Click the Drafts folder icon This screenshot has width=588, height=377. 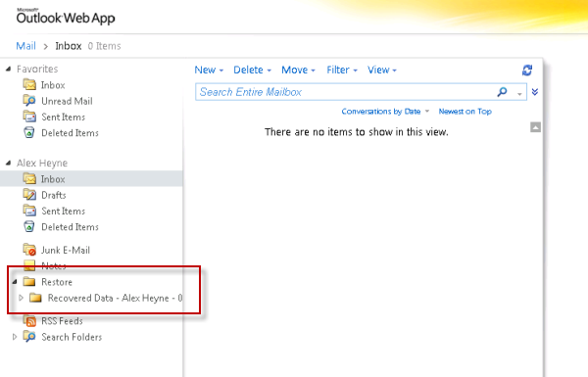click(x=29, y=195)
